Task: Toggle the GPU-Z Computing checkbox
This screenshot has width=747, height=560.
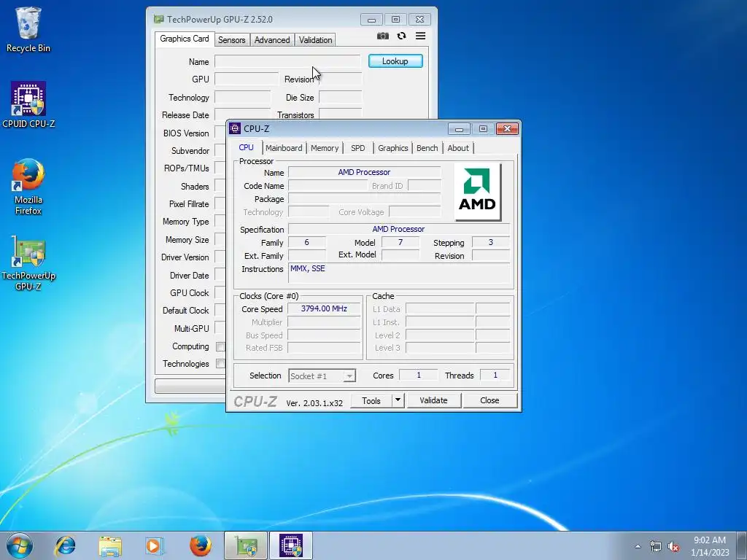Action: click(x=220, y=346)
